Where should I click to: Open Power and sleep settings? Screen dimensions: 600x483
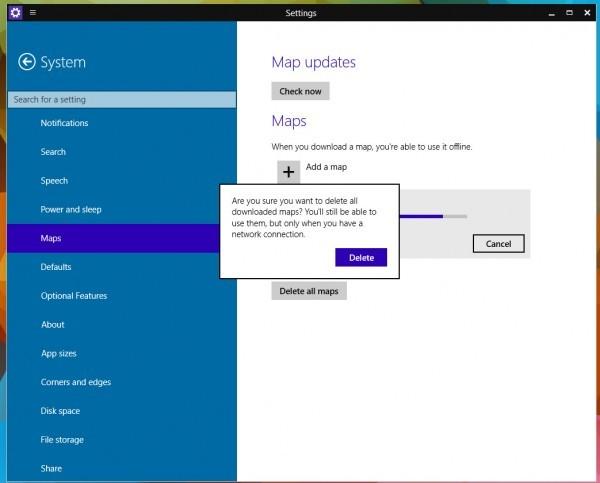71,210
